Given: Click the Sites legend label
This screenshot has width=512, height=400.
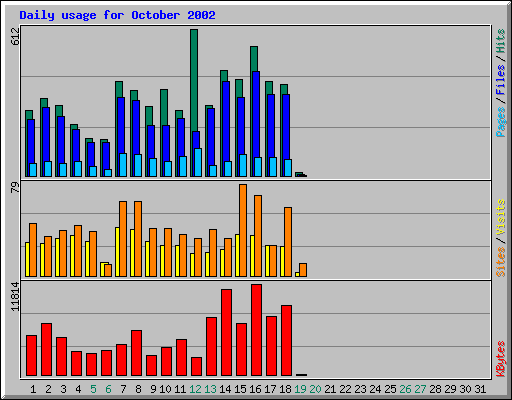Looking at the screenshot, I should point(500,262).
